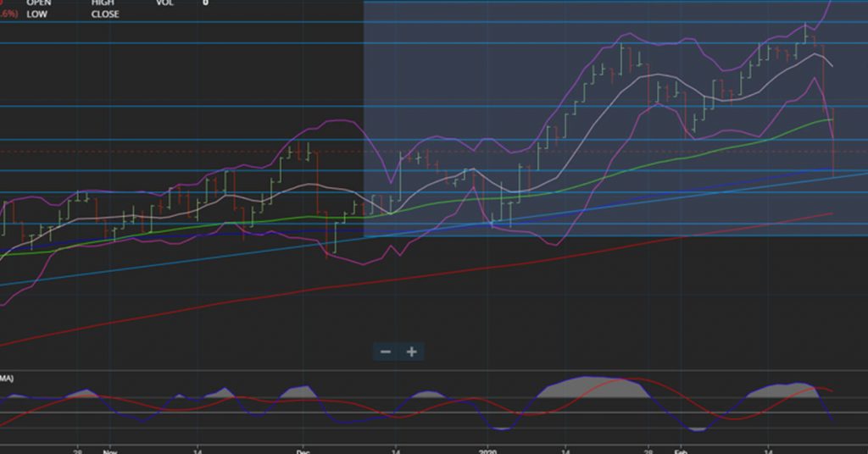Select the 2020 marker on date axis
The width and height of the screenshot is (868, 454).
tap(487, 451)
